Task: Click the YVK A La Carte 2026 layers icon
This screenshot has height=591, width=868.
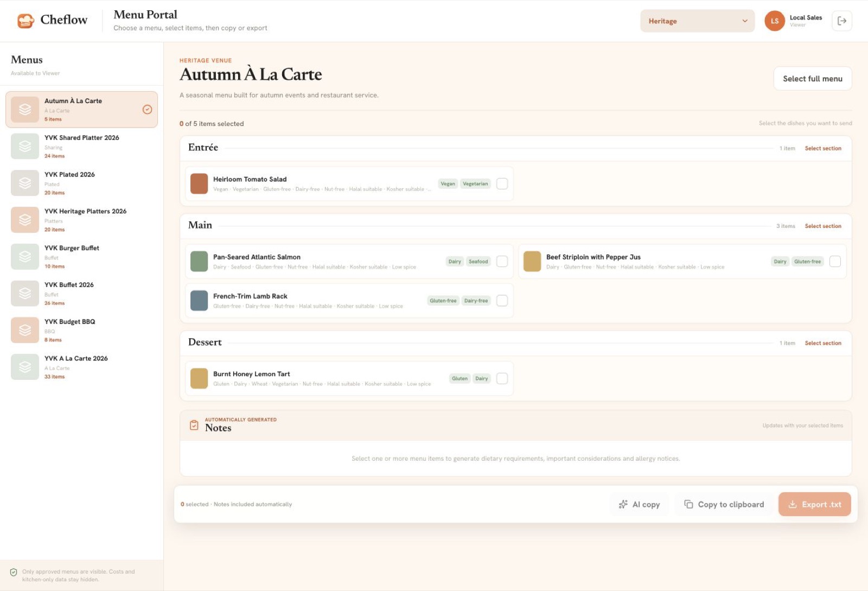Action: click(x=25, y=367)
